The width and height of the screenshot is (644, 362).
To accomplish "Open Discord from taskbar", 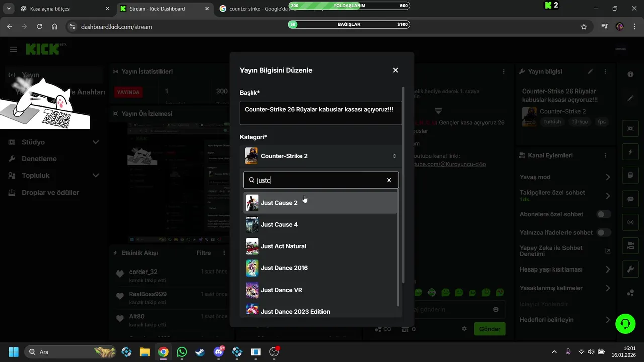I will [x=219, y=352].
